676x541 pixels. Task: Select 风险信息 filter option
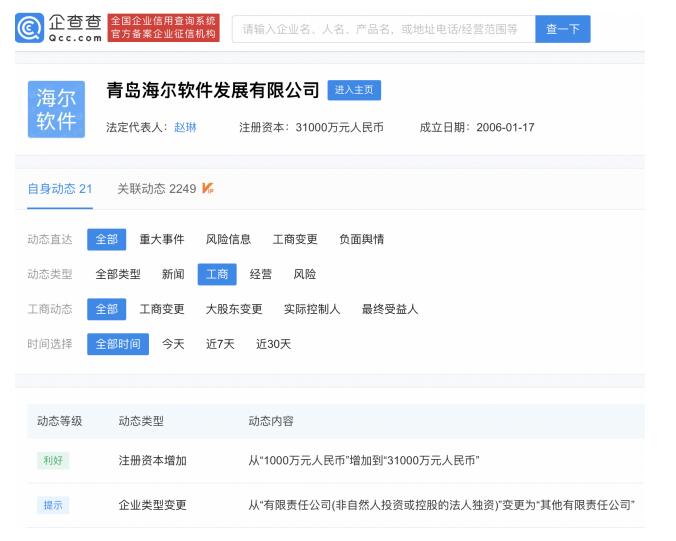point(228,239)
